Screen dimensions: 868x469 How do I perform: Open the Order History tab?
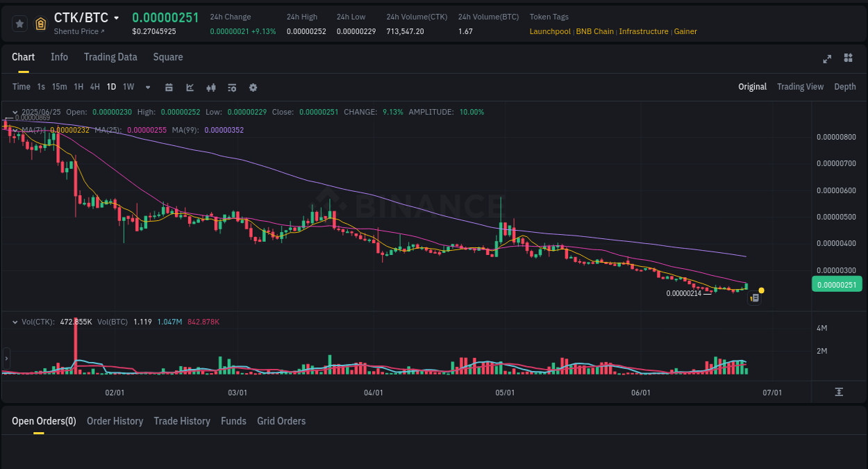(x=115, y=421)
